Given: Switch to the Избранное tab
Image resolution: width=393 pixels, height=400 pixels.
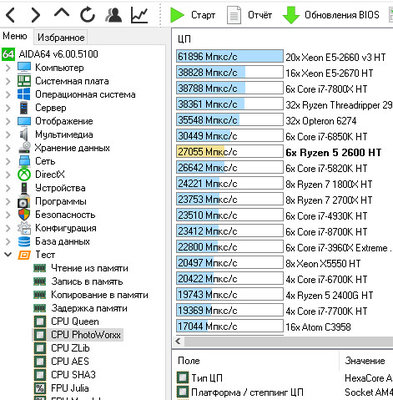Looking at the screenshot, I should pyautogui.click(x=61, y=37).
